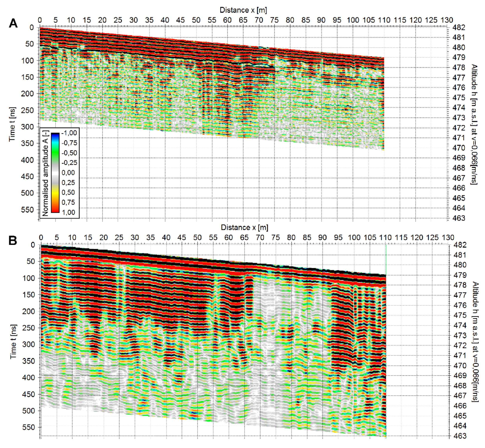Click the 'Time t [ns]' axis label of panel B
This screenshot has height=448, width=485.
[x=13, y=342]
